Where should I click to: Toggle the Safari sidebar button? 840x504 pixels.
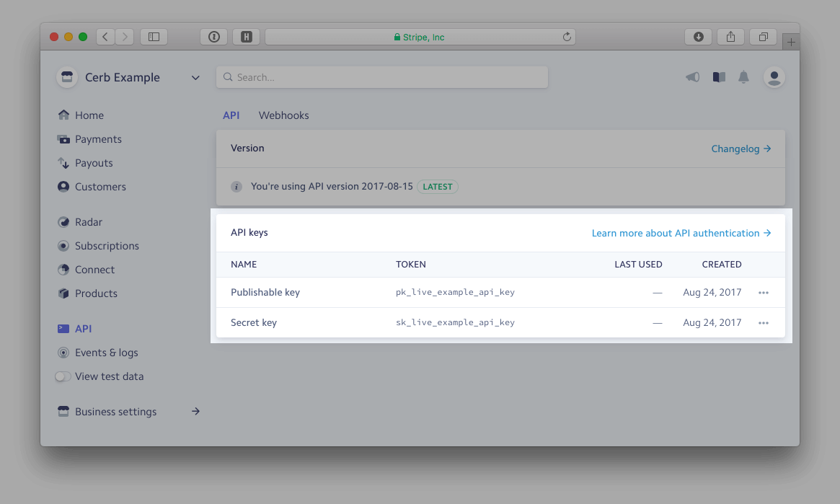click(x=154, y=37)
